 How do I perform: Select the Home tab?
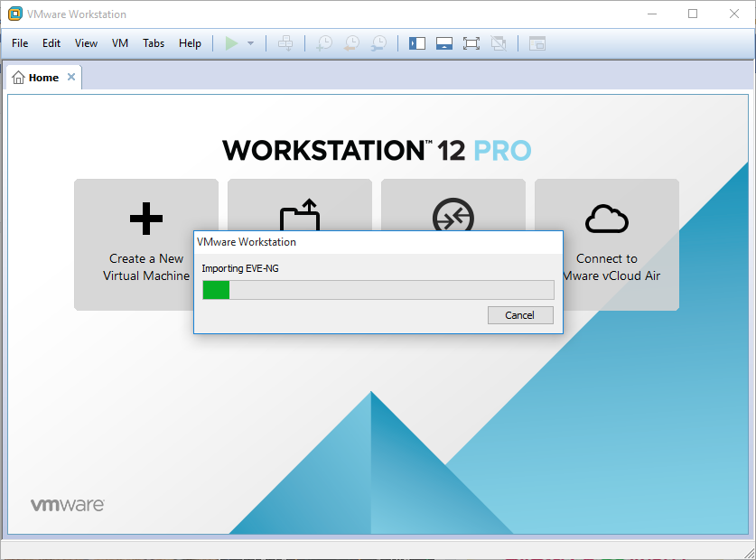click(43, 78)
